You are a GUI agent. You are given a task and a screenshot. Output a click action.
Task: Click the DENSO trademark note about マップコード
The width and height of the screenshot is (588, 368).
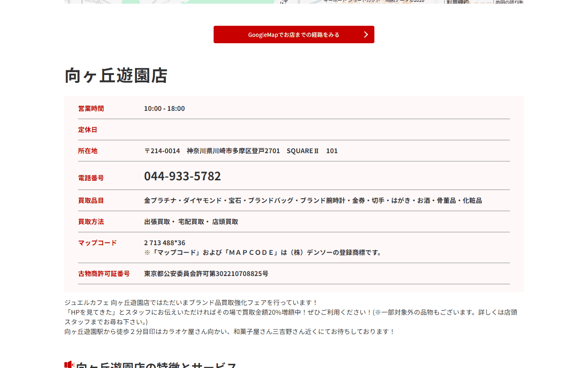(264, 253)
